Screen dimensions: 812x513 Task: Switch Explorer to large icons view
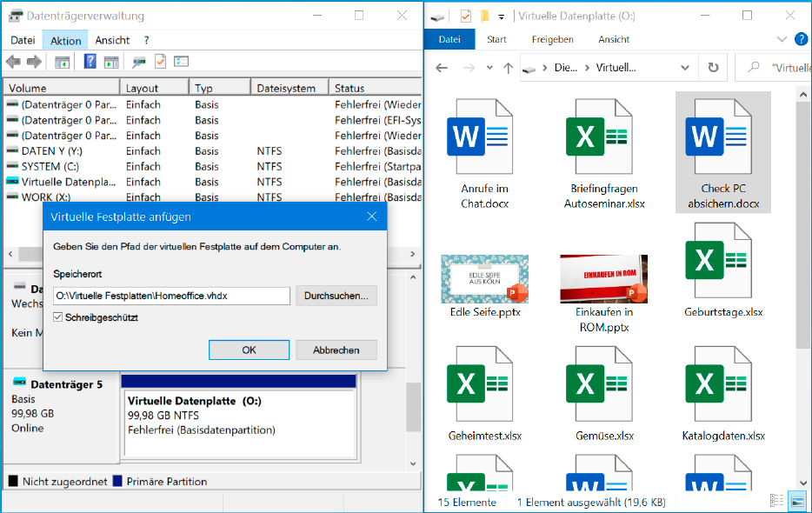click(797, 501)
